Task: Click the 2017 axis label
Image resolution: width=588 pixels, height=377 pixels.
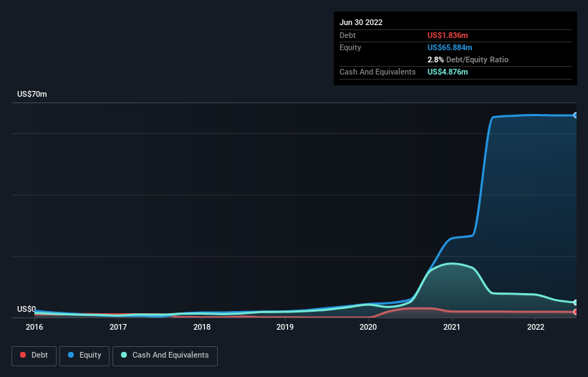Action: click(118, 327)
